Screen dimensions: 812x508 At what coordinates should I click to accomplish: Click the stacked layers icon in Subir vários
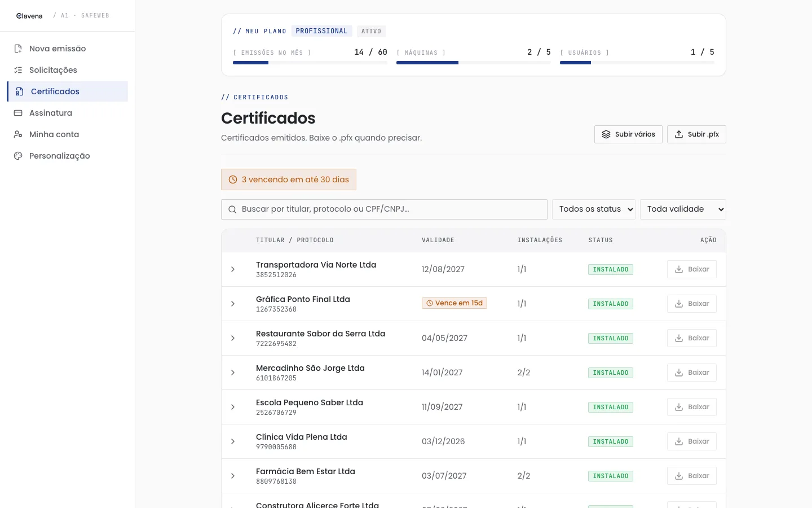pos(606,134)
